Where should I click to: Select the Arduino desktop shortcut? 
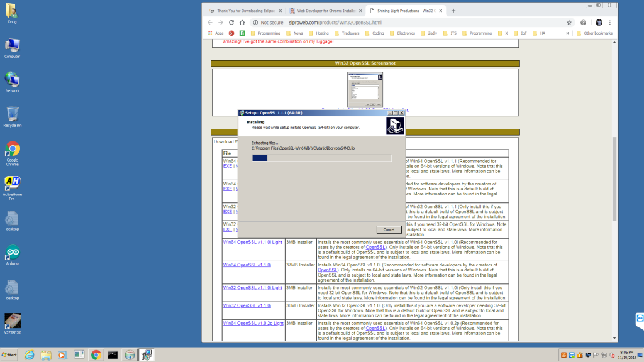(x=13, y=255)
